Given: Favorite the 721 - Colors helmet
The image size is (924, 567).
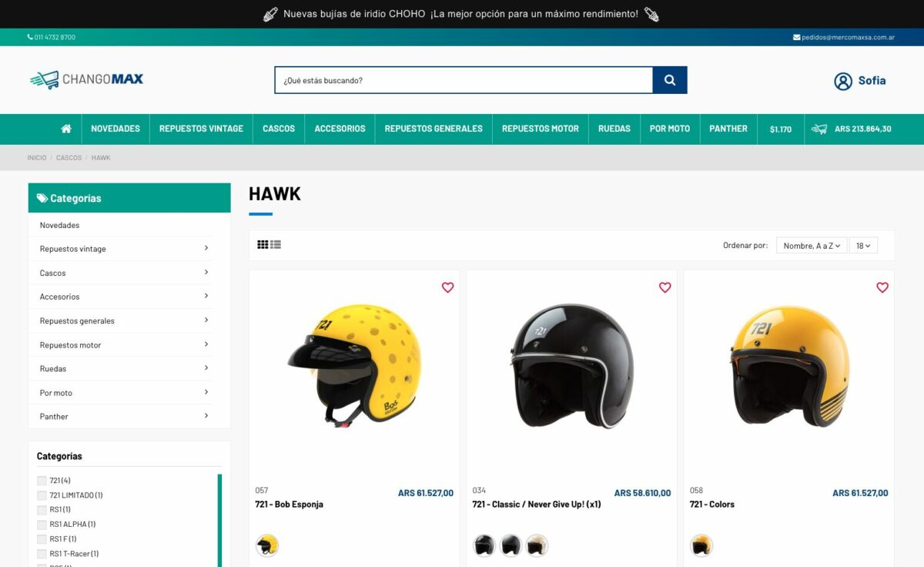Looking at the screenshot, I should tap(882, 287).
